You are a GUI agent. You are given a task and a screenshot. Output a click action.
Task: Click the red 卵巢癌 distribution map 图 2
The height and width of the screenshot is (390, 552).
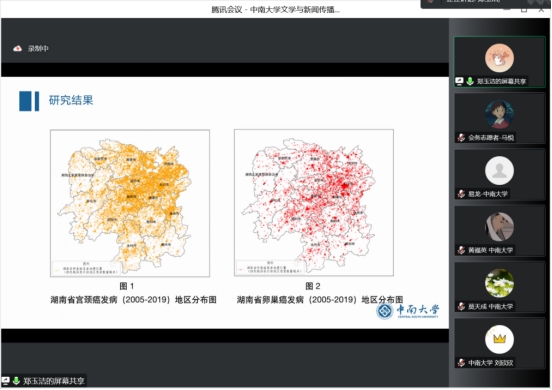tap(314, 202)
